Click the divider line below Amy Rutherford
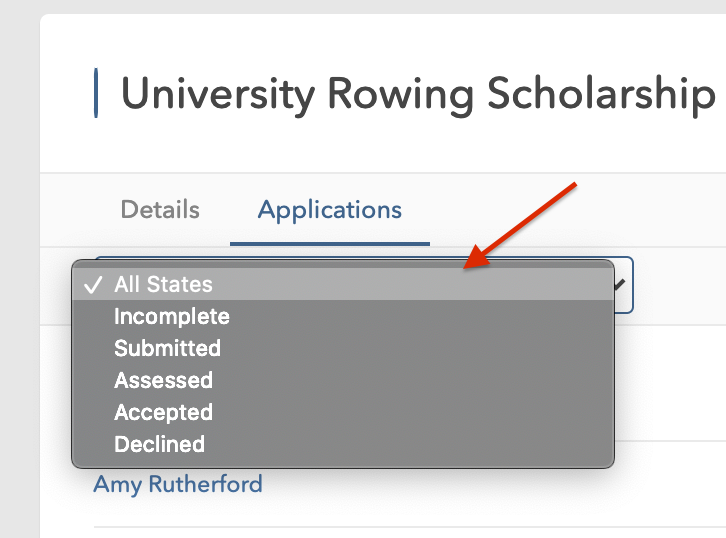Screen dimensions: 726x538 pyautogui.click(x=400, y=527)
